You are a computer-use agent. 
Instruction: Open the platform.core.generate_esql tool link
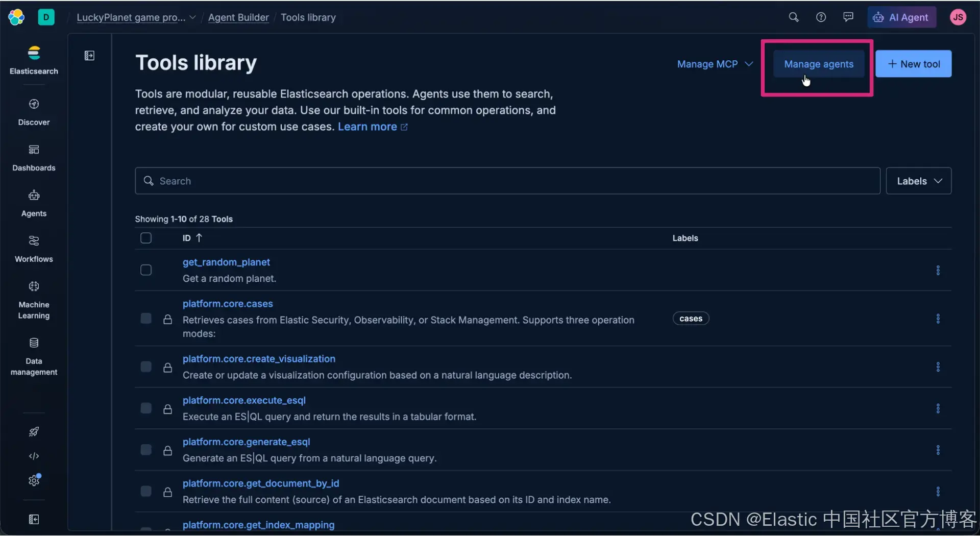(246, 442)
